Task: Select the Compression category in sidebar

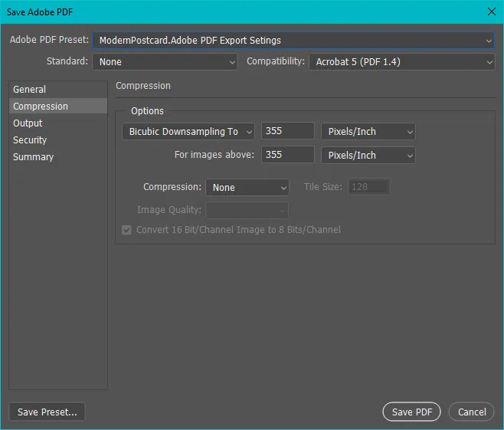Action: [58, 106]
